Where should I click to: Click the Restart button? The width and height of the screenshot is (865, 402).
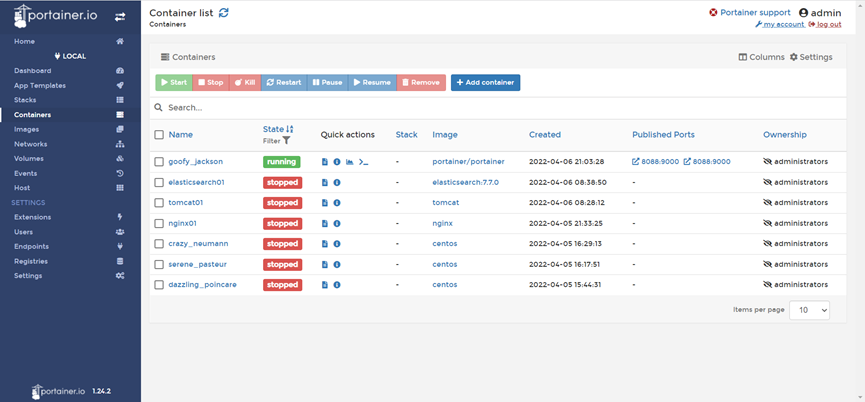284,83
